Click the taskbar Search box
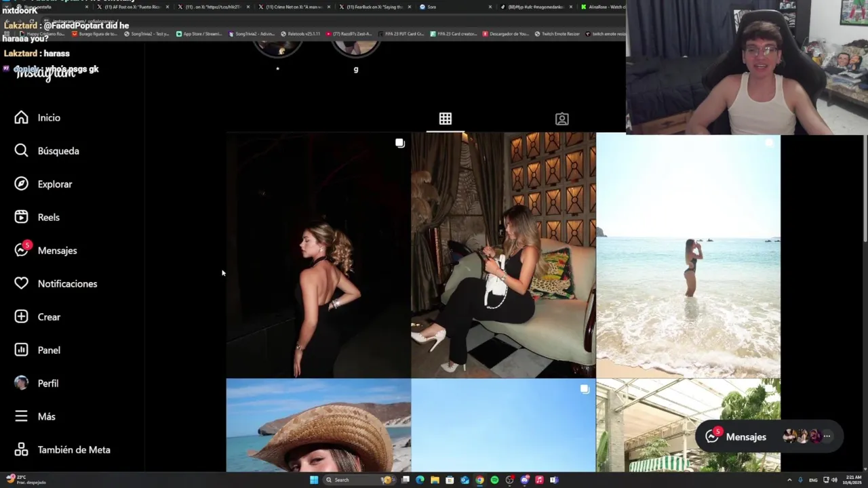868x488 pixels. pos(359,480)
